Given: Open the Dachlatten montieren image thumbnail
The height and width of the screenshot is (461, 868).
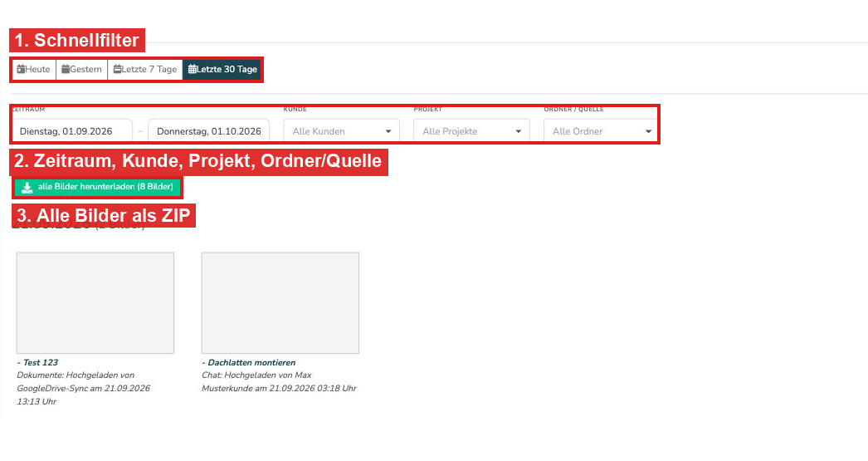Looking at the screenshot, I should tap(280, 303).
